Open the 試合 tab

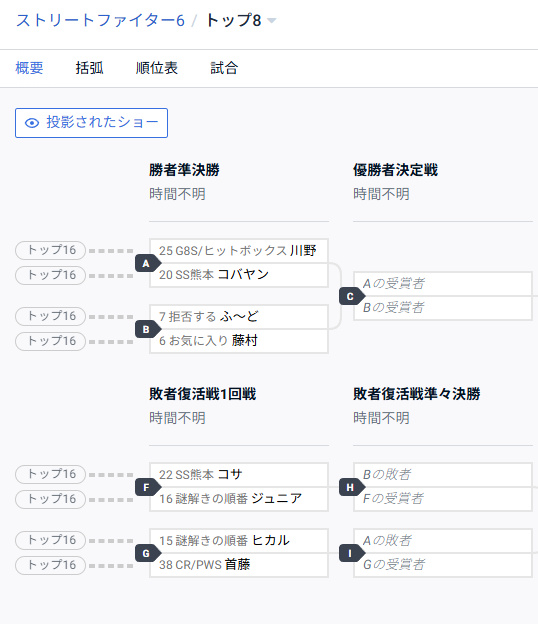click(x=224, y=68)
